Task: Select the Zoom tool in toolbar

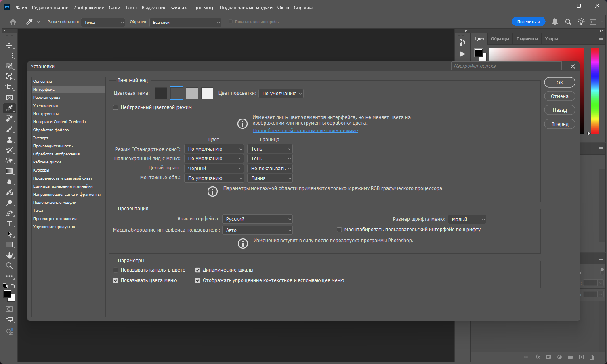Action: click(x=9, y=266)
